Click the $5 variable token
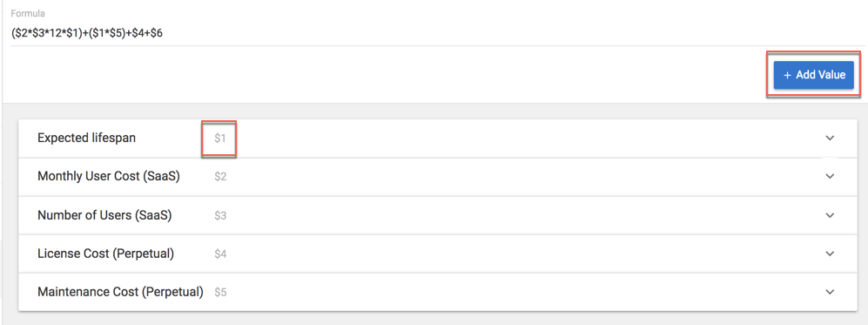 [x=220, y=292]
